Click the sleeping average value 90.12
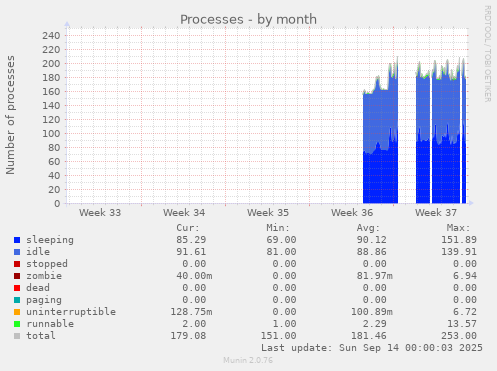Screen dimensions: 497x371 372,240
